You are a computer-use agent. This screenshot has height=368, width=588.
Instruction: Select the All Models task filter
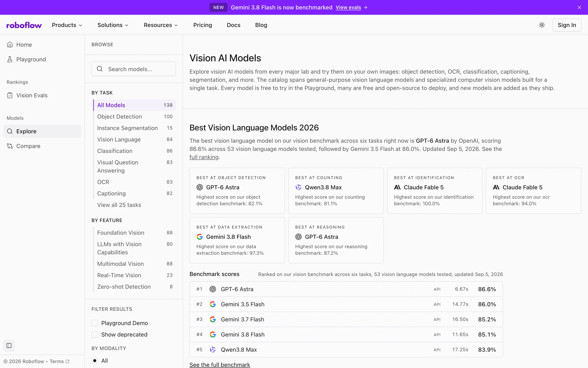tap(135, 105)
